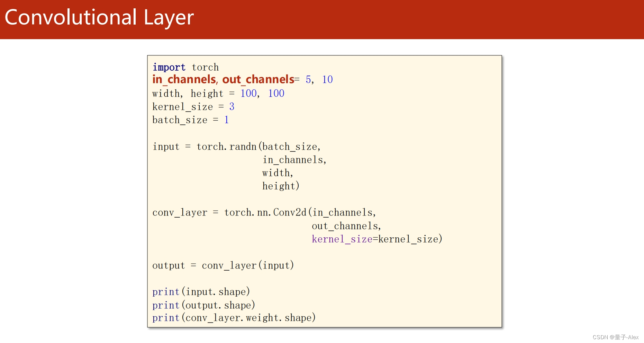644x343 pixels.
Task: Click the 'print(output.shape)' line
Action: pyautogui.click(x=204, y=305)
